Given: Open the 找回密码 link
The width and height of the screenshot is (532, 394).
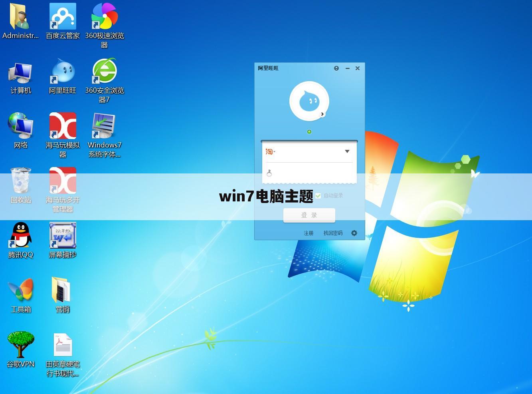Looking at the screenshot, I should point(333,233).
